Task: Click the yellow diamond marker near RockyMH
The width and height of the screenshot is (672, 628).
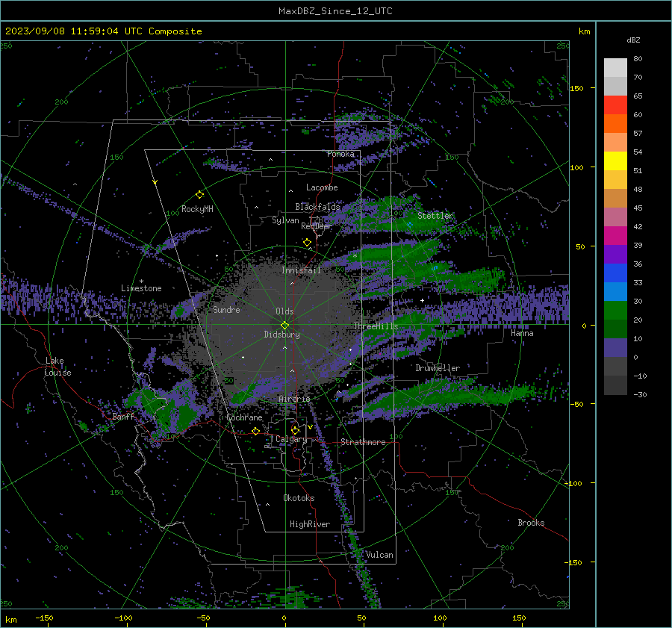Action: click(x=199, y=195)
